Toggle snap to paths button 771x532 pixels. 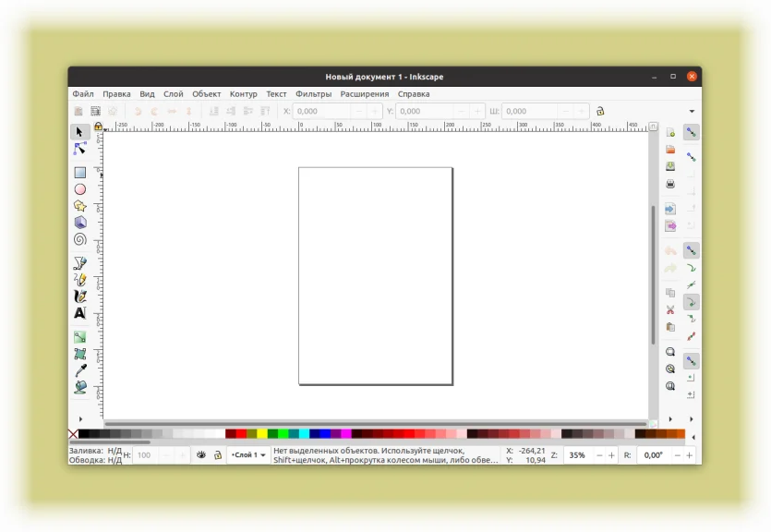click(692, 268)
